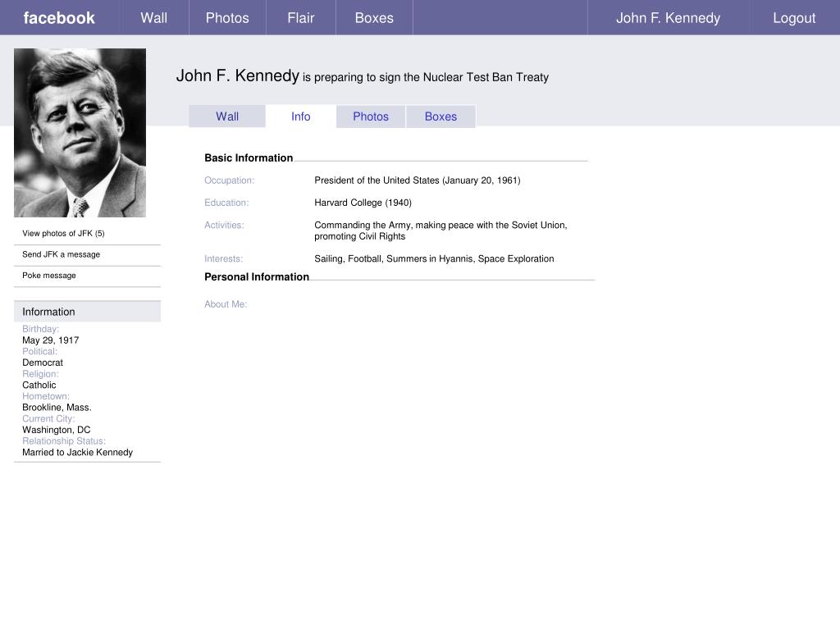Switch to the Wall profile tab
The width and height of the screenshot is (840, 630).
pos(227,116)
